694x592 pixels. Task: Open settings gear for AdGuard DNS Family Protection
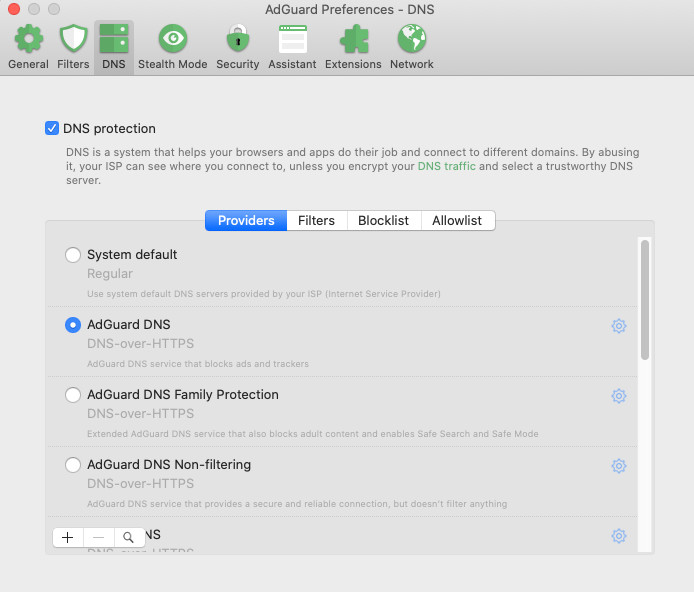point(619,396)
